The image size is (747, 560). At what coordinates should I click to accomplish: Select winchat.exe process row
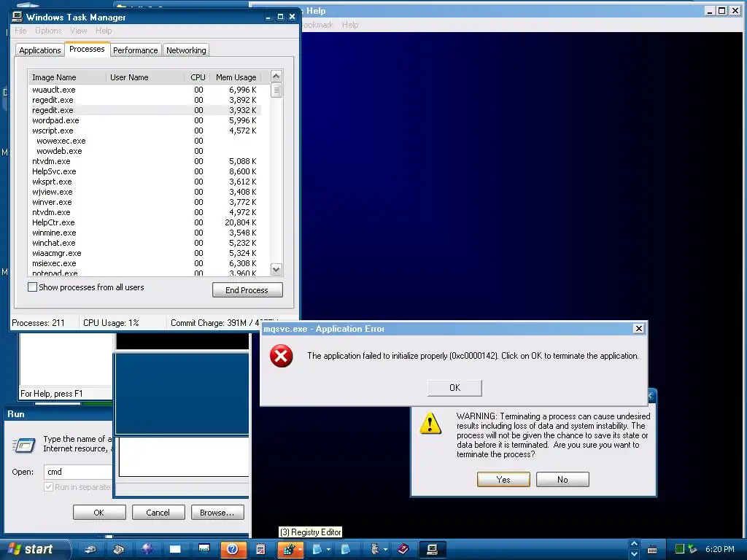[x=145, y=243]
